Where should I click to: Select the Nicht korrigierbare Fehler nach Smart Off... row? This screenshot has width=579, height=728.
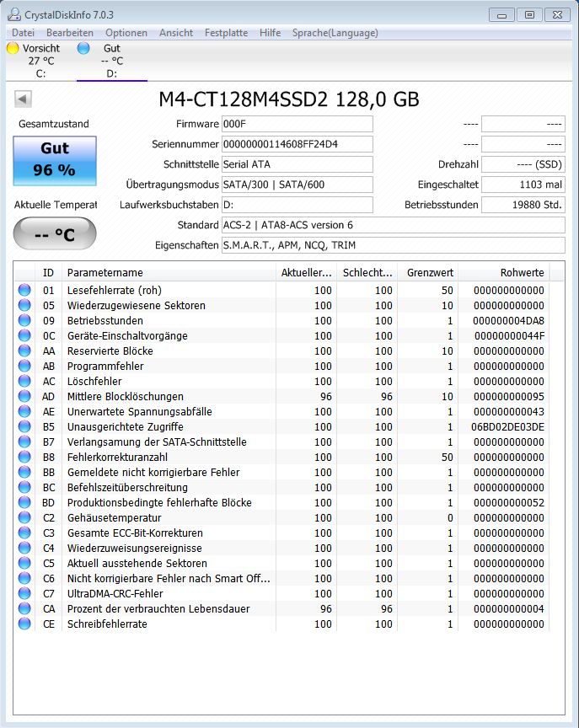click(x=281, y=578)
